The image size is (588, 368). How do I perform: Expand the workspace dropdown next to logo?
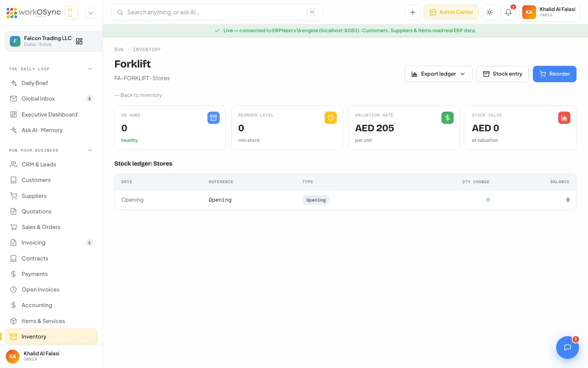tap(91, 13)
